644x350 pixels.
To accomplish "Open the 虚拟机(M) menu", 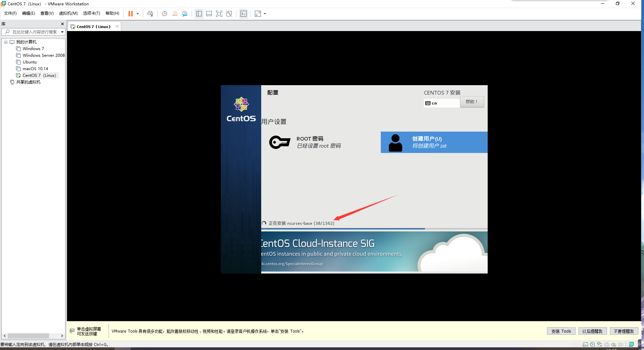I will point(68,13).
